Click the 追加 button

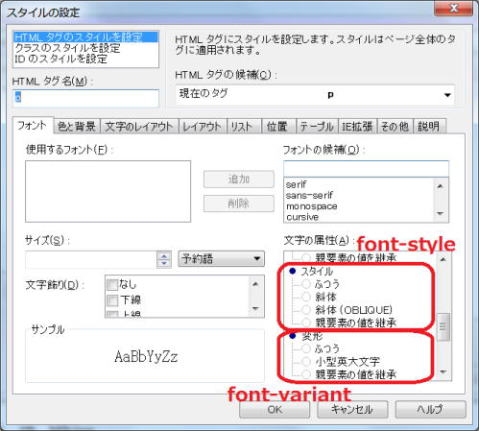[239, 179]
